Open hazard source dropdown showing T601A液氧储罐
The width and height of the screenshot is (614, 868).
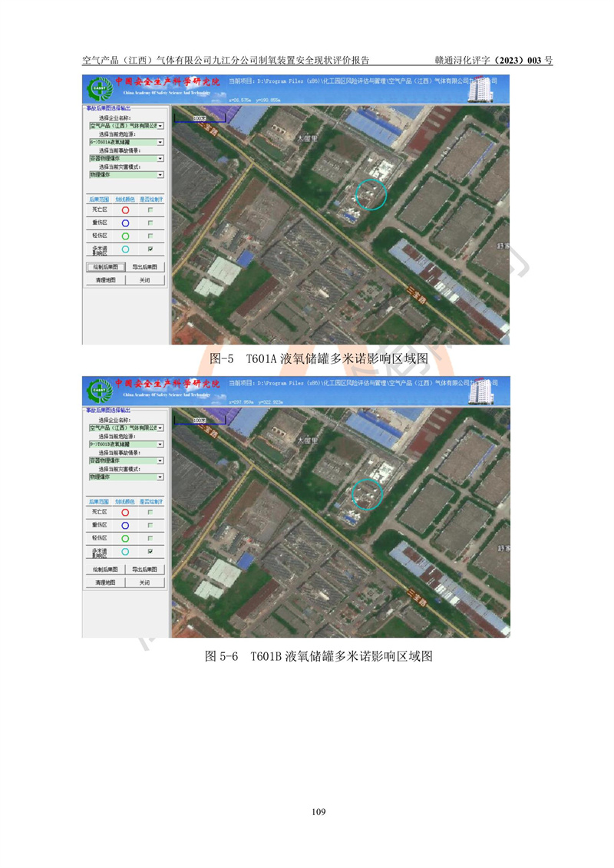pos(160,142)
